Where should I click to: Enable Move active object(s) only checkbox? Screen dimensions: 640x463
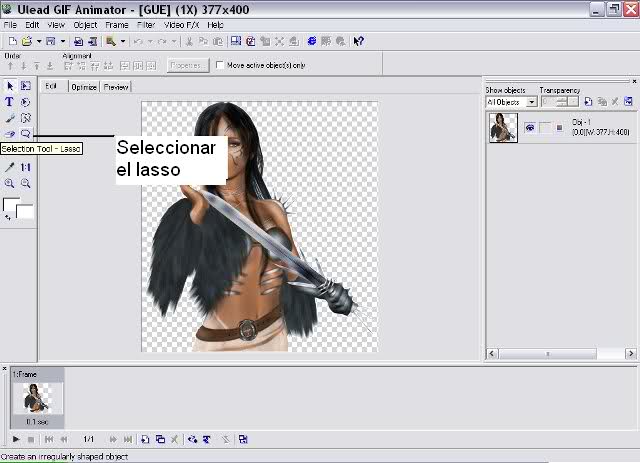tap(220, 65)
